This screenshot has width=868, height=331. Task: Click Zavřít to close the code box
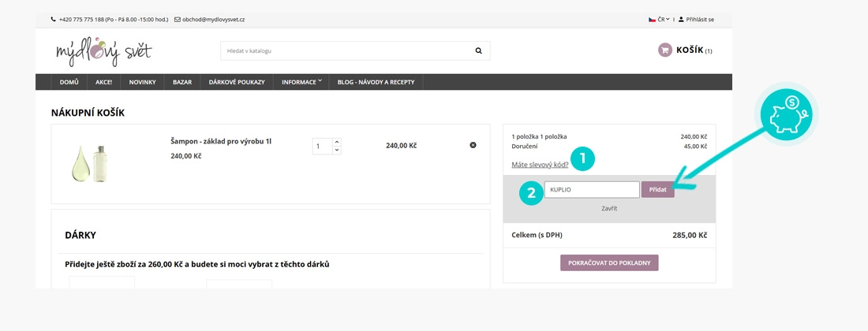coord(609,209)
